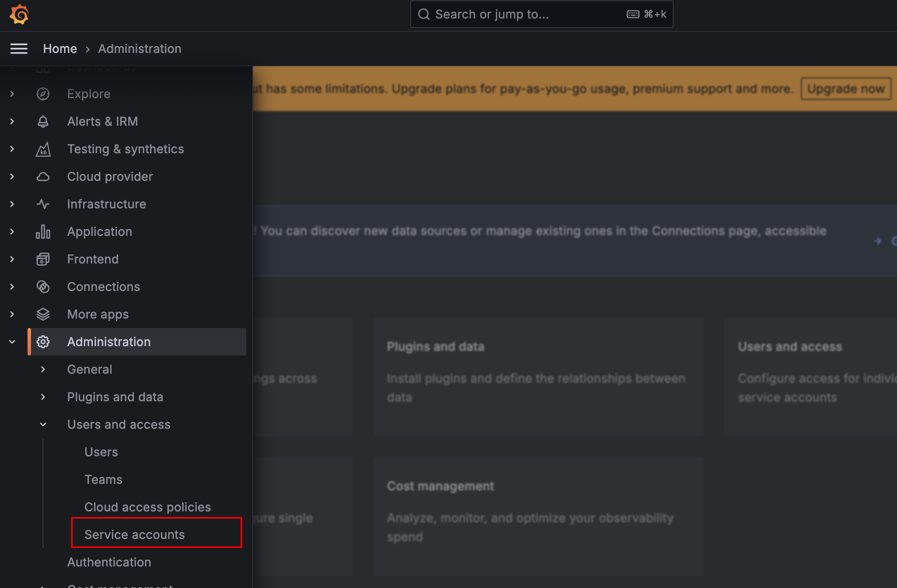This screenshot has width=897, height=588.
Task: Click the Home breadcrumb link
Action: click(x=60, y=49)
